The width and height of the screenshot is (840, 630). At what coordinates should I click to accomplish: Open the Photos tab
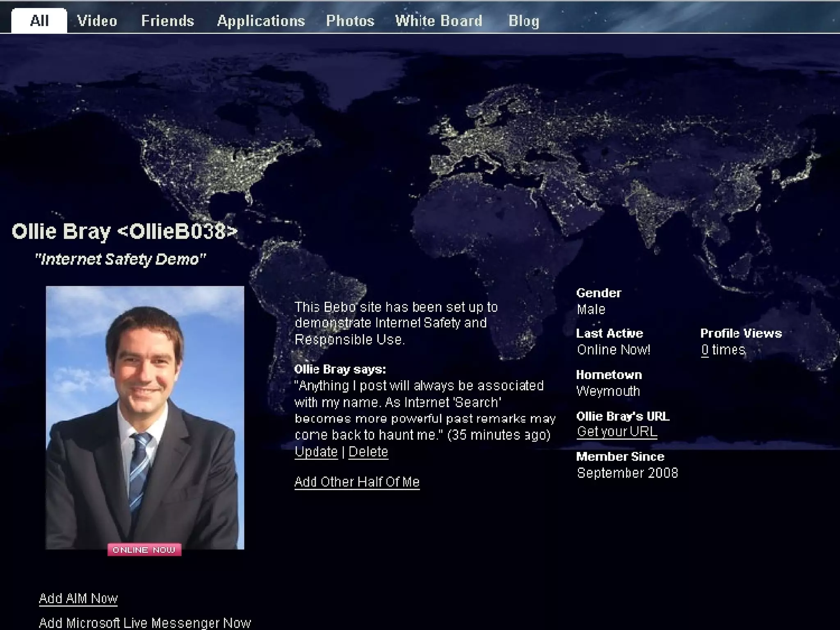pos(350,21)
